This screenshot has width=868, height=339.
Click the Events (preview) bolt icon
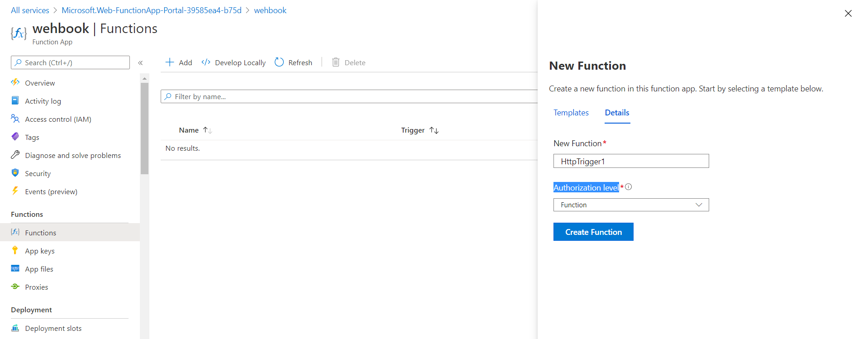(15, 191)
